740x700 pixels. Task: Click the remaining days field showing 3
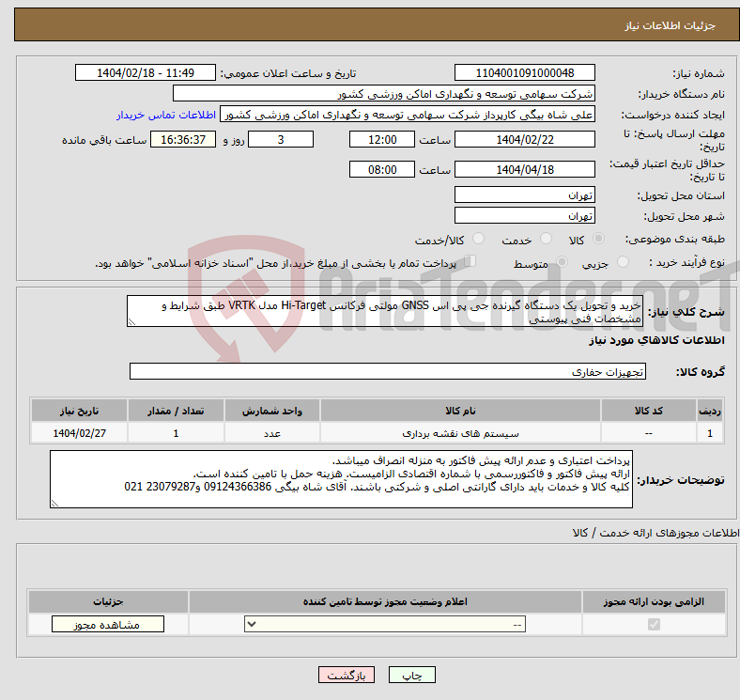[x=281, y=139]
